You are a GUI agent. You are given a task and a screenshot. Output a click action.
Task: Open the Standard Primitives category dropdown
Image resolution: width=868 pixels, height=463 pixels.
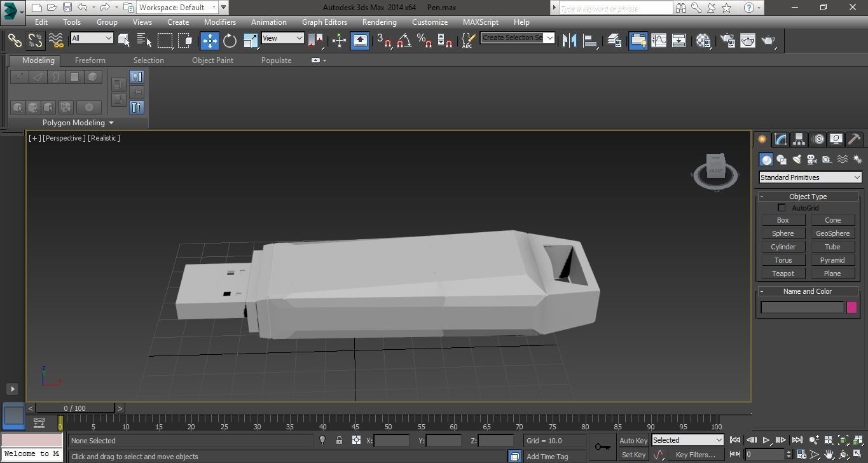point(810,177)
